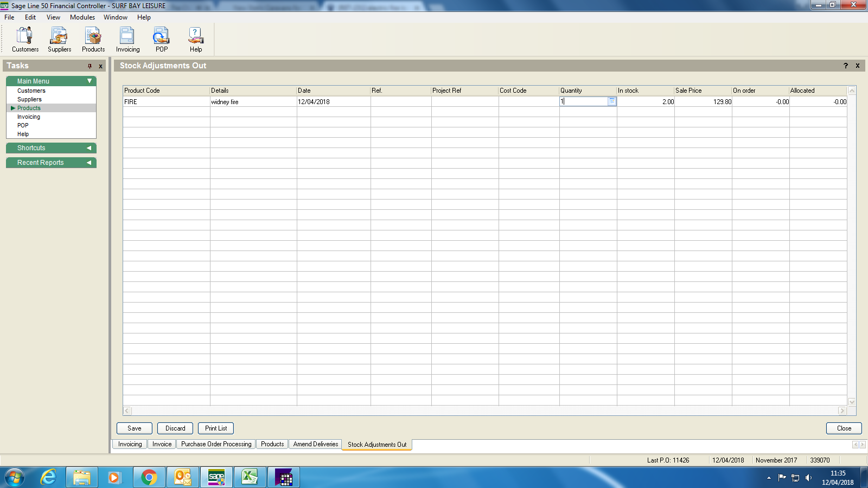
Task: Collapse the Main Menu section
Action: [x=90, y=81]
